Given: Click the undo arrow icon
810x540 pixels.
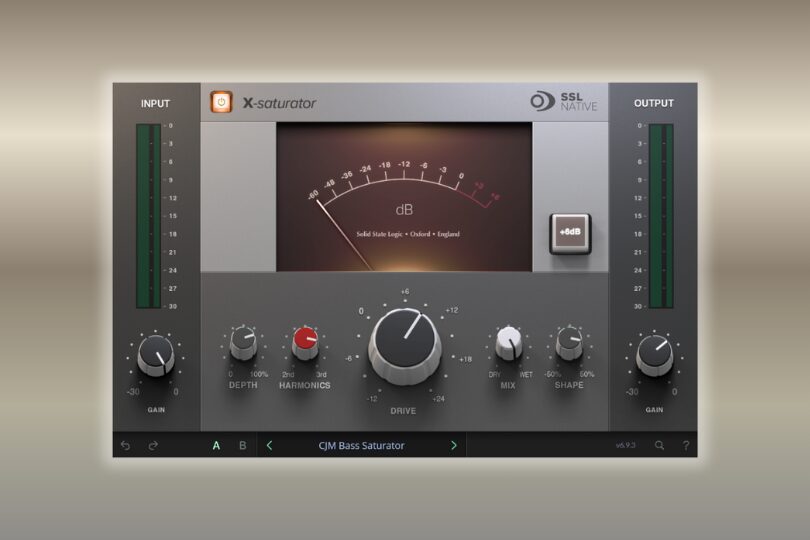Looking at the screenshot, I should (x=125, y=445).
